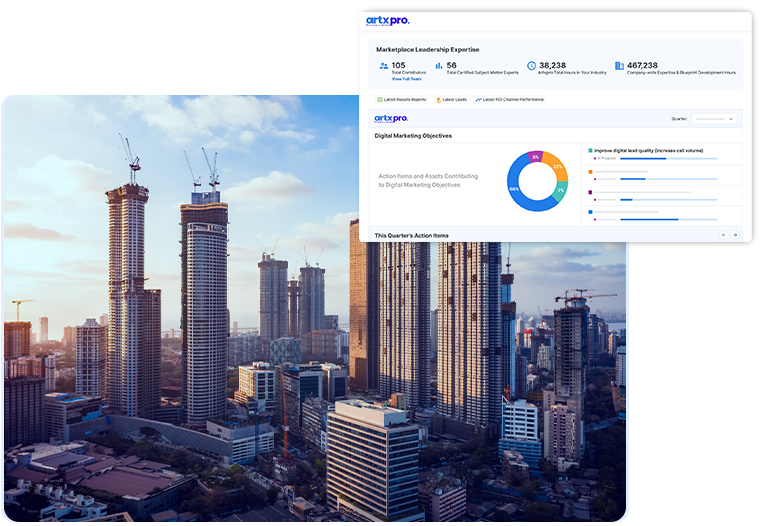This screenshot has width=764, height=526.
Task: Open the View Full Team link
Action: [x=406, y=78]
